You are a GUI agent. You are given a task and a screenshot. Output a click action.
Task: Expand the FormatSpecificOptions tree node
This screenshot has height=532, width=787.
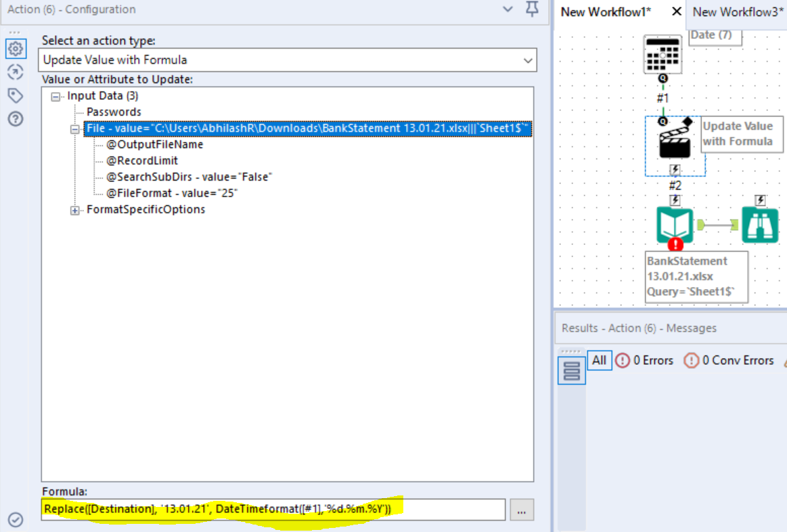[x=74, y=209]
